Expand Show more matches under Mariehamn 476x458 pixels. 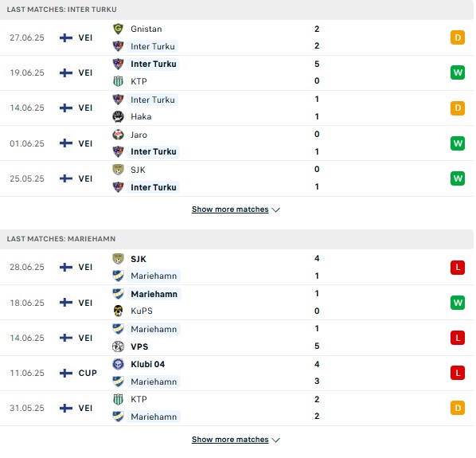(x=230, y=440)
